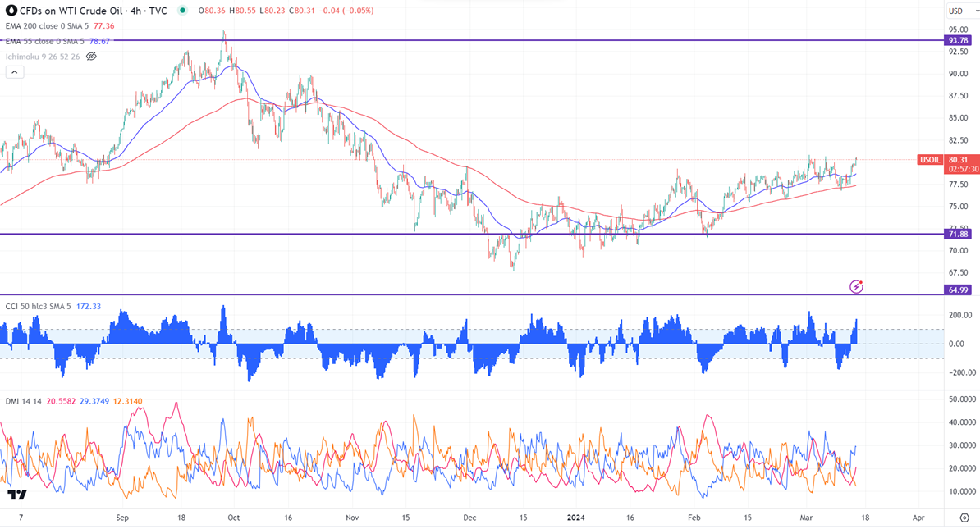Click the Nov label on time axis

click(352, 518)
